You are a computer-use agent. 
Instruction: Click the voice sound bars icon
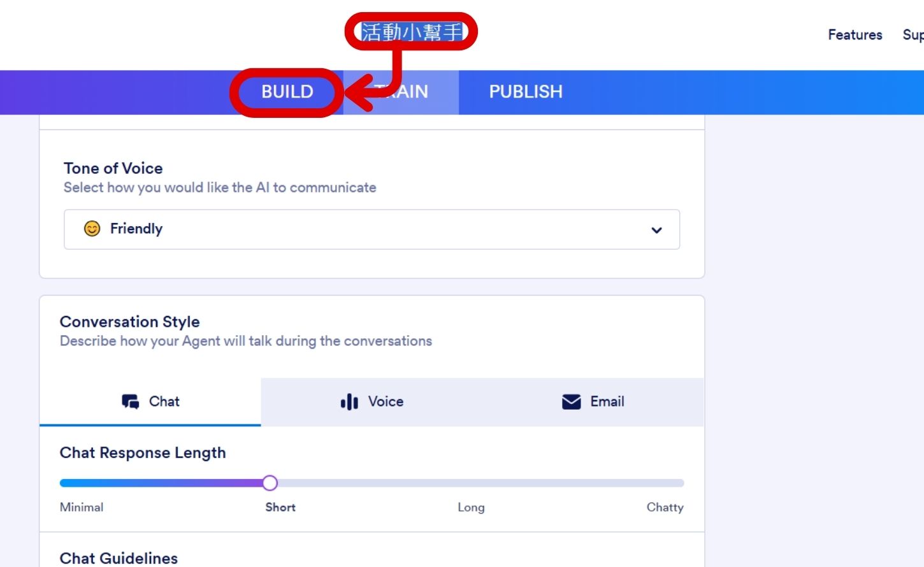coord(349,402)
